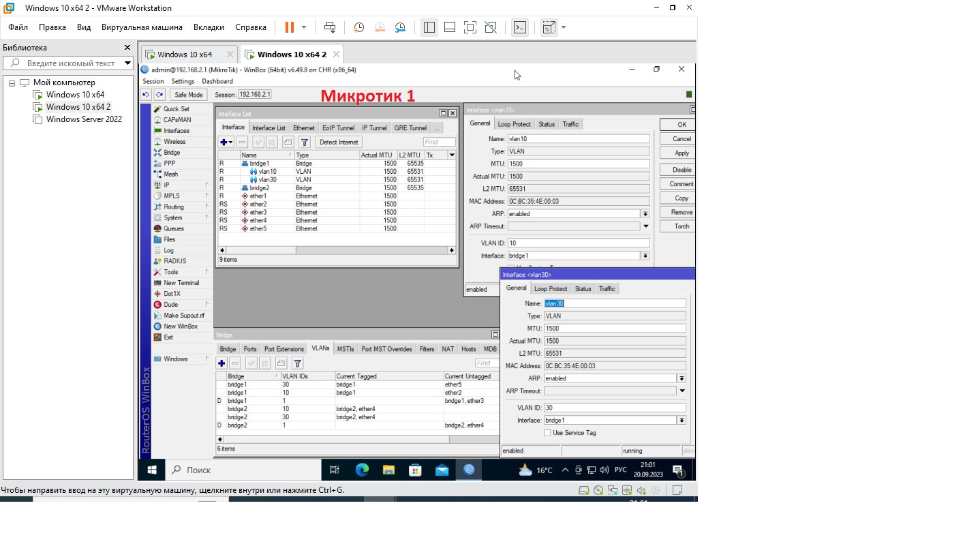Open Interface dropdown in vlan10 window
The height and width of the screenshot is (559, 980).
645,256
